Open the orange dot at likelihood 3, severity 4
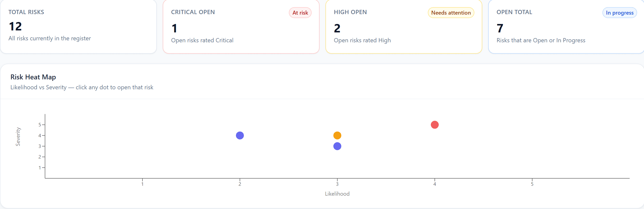The height and width of the screenshot is (209, 644). coord(337,136)
